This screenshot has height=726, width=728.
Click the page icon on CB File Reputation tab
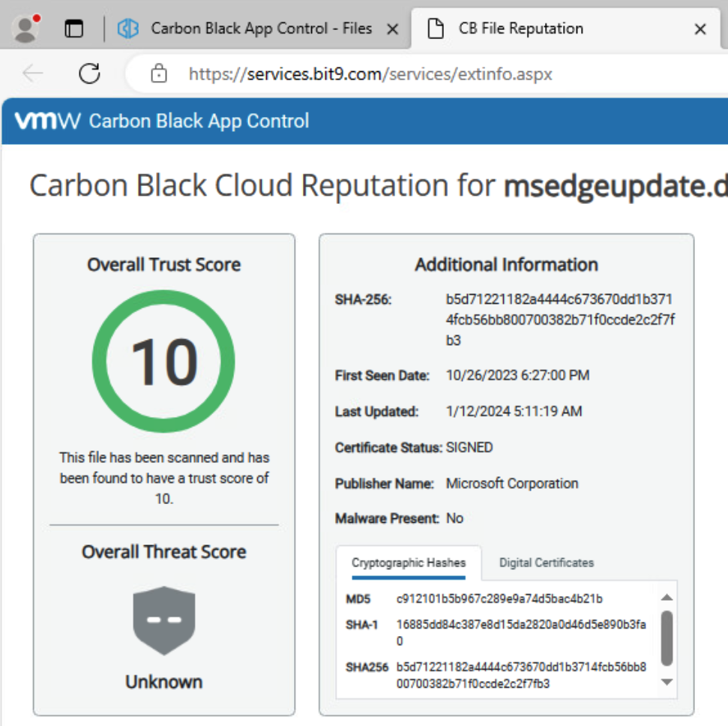(435, 28)
